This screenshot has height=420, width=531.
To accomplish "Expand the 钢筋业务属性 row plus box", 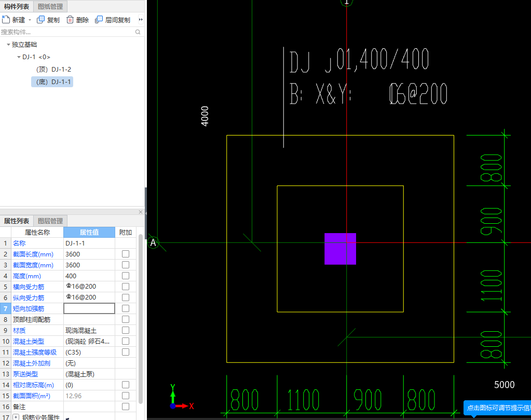I will pos(16,417).
